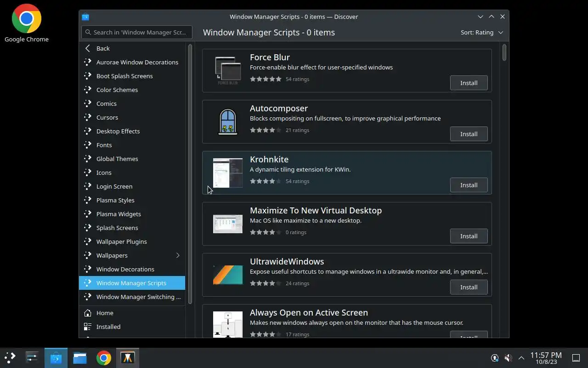
Task: Select the Cursors category
Action: pos(132,117)
